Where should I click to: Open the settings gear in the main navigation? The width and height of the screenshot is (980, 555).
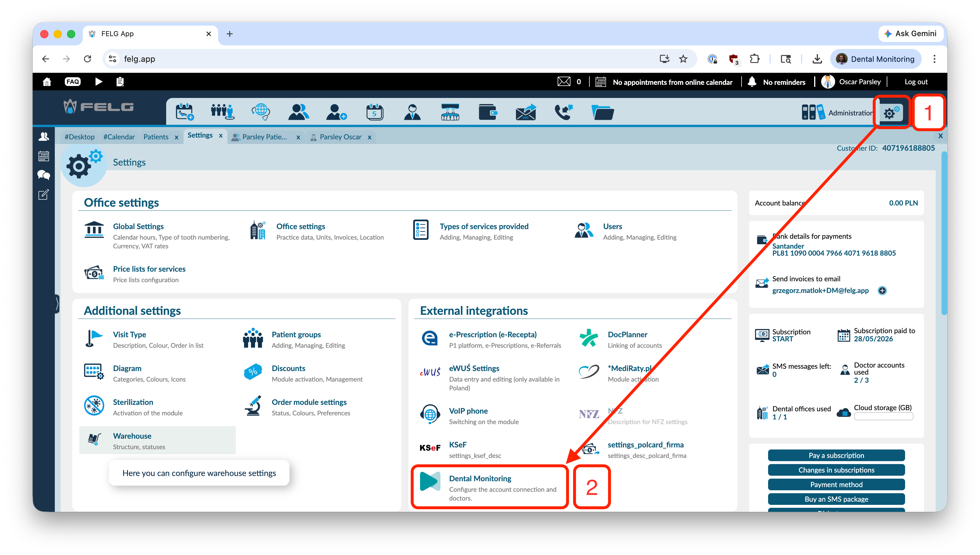(x=891, y=113)
